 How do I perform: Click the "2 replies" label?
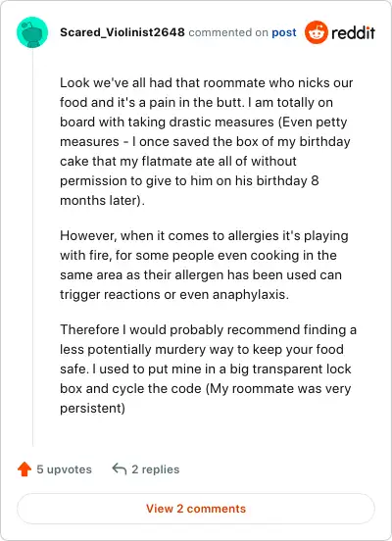coord(156,469)
